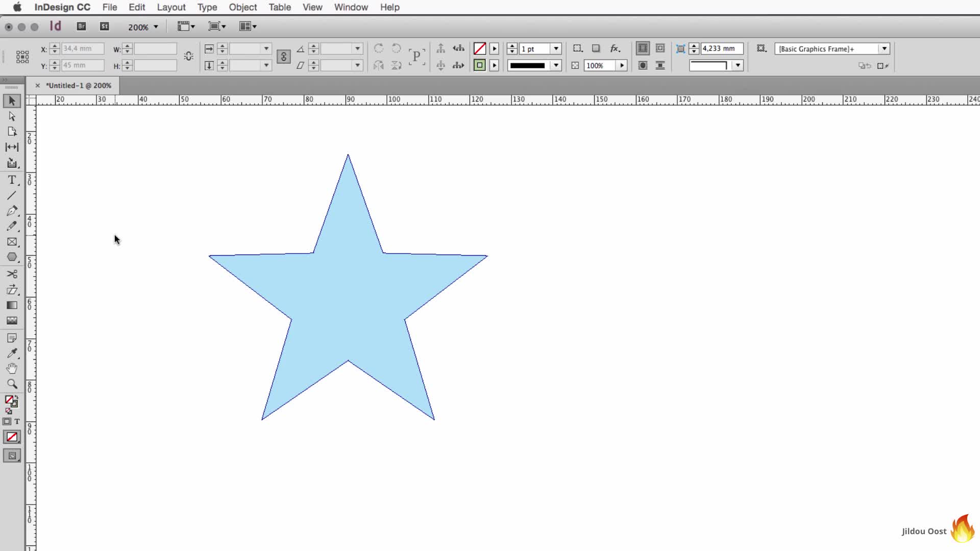The width and height of the screenshot is (980, 551).
Task: Select the Selection tool arrow
Action: [x=12, y=101]
